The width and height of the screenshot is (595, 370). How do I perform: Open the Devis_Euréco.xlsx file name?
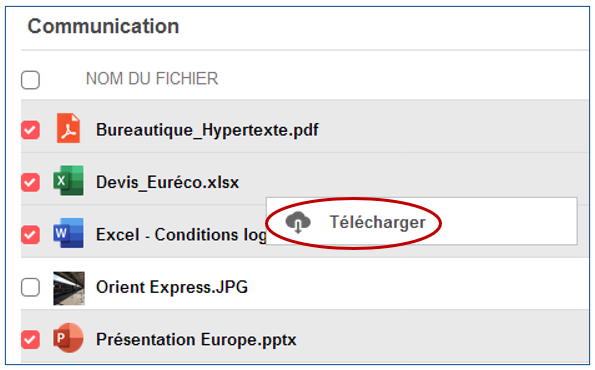click(x=167, y=183)
